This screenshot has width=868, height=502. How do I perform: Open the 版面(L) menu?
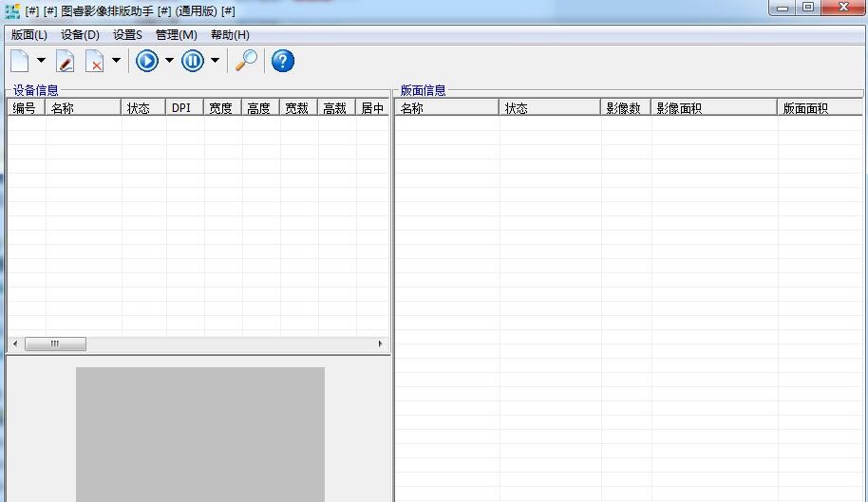[28, 35]
